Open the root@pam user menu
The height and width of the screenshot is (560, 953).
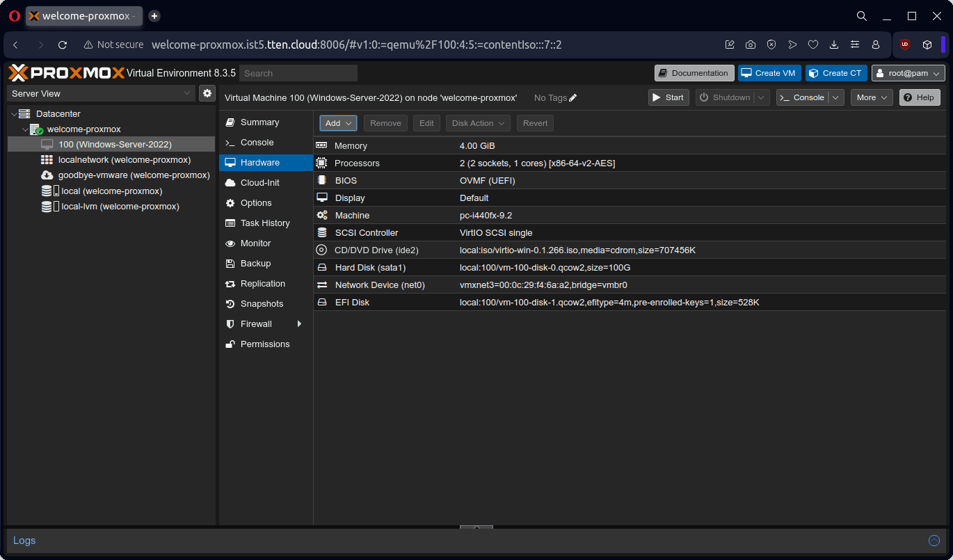[908, 73]
